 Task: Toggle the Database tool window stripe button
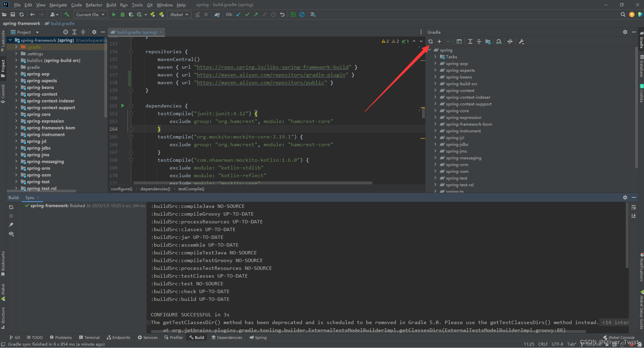tap(641, 66)
